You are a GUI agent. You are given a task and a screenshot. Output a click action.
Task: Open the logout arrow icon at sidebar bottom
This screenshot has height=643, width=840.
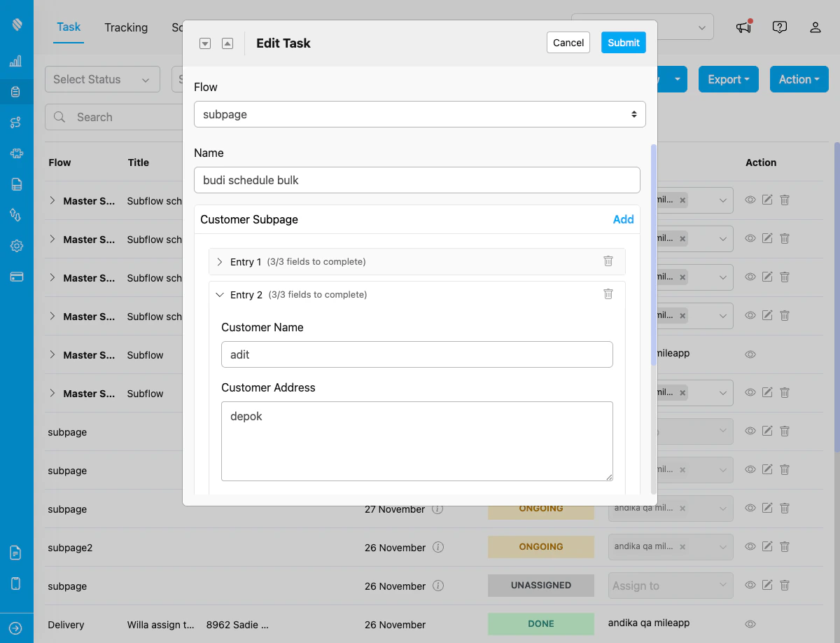16,628
